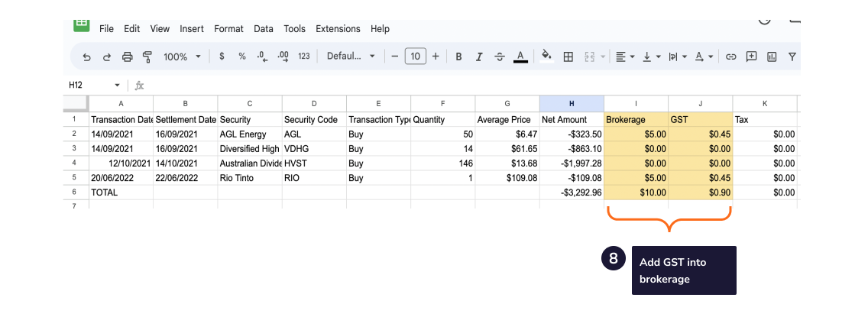Open the text color picker

(520, 57)
